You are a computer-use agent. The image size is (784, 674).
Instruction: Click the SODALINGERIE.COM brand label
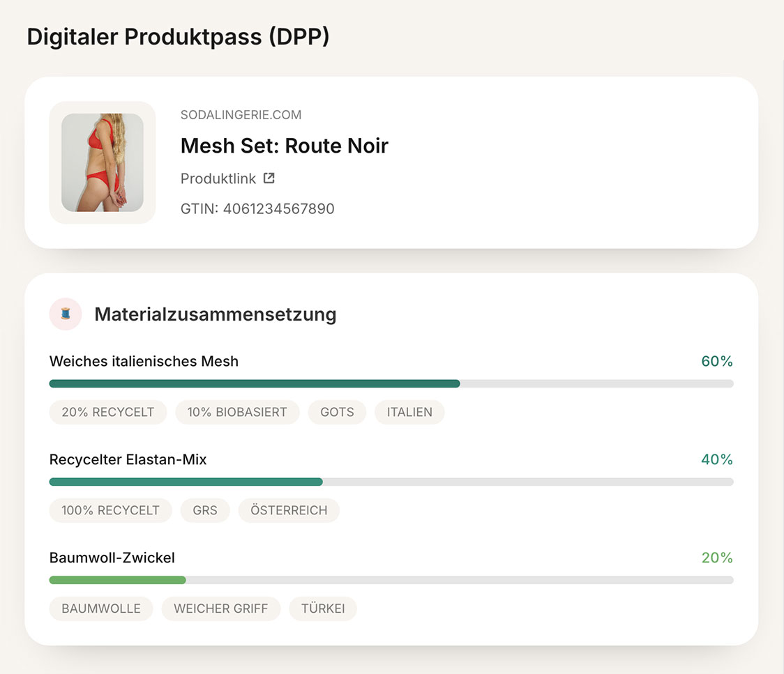[241, 115]
